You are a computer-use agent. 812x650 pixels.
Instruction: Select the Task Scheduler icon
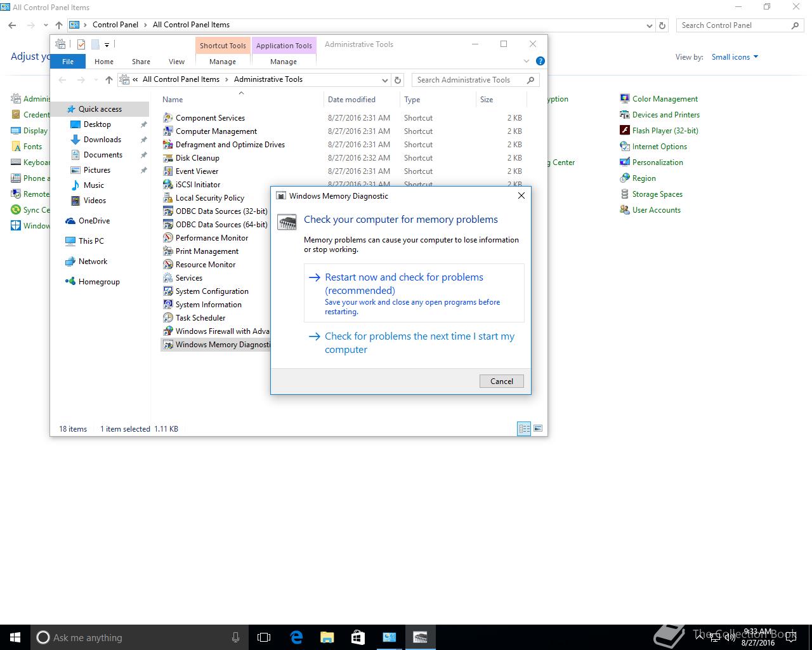pyautogui.click(x=167, y=317)
